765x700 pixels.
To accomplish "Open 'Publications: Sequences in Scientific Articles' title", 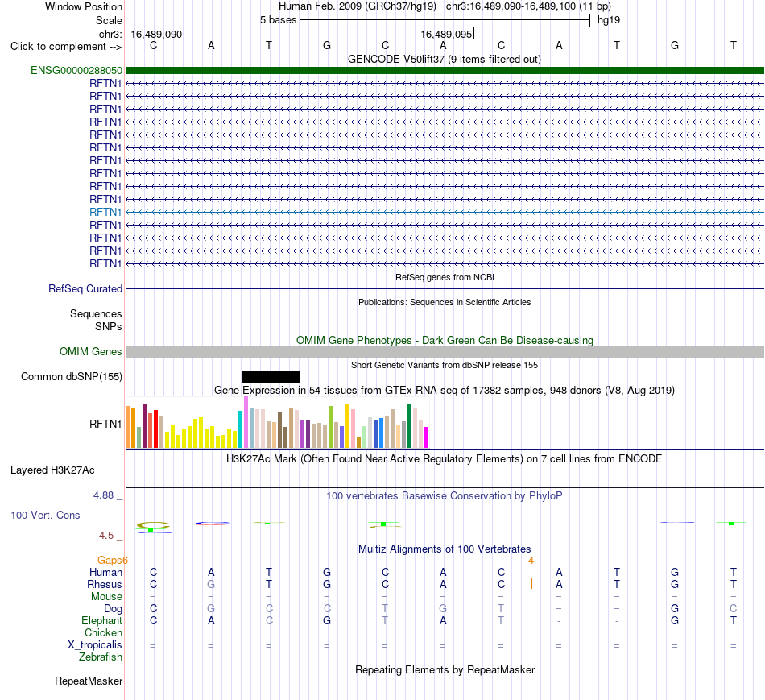I will point(445,302).
